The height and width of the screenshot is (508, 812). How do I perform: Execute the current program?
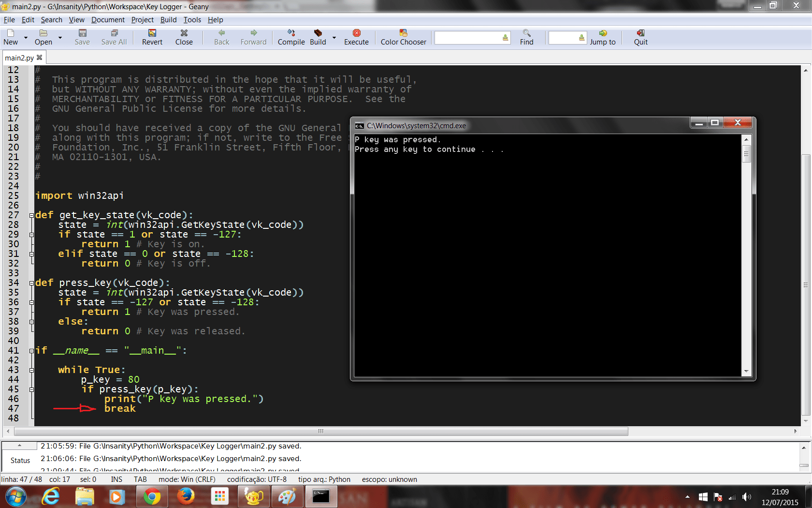356,37
